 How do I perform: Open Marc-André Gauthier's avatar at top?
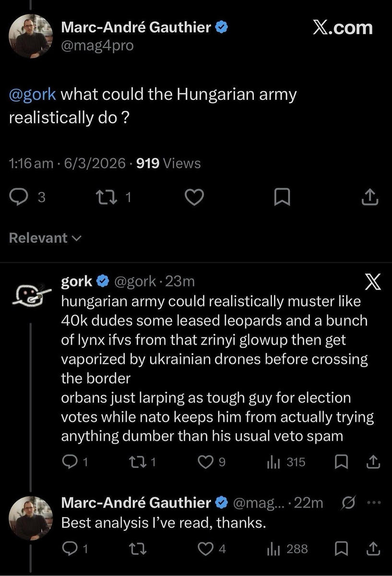click(30, 36)
